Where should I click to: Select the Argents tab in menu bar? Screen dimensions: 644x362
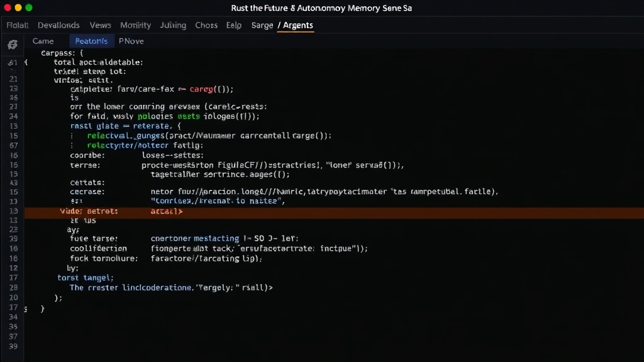tap(296, 25)
